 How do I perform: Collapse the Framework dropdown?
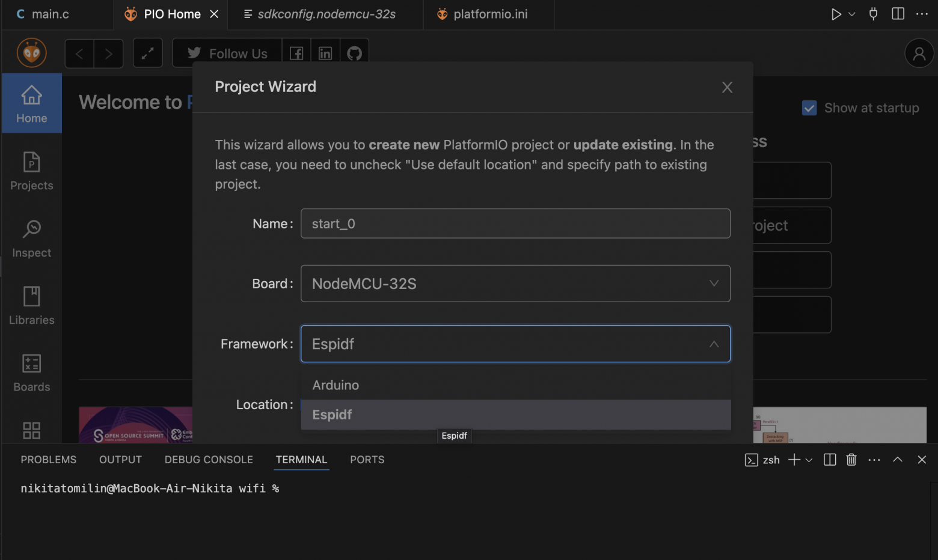point(714,344)
